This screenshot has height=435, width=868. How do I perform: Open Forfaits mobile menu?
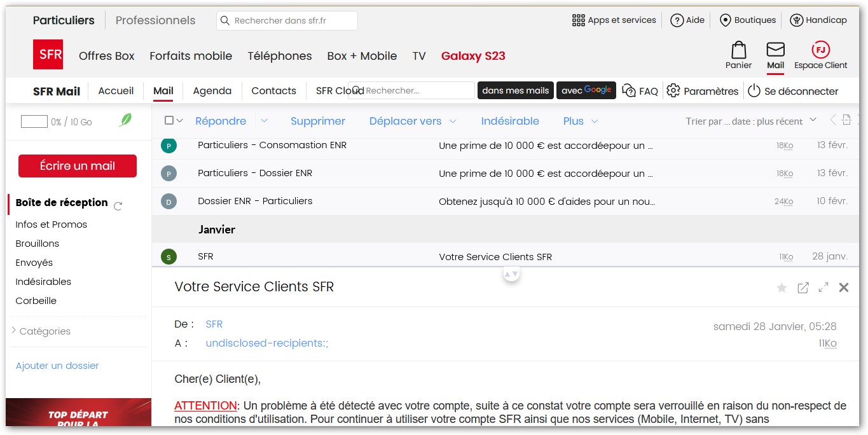(x=191, y=56)
